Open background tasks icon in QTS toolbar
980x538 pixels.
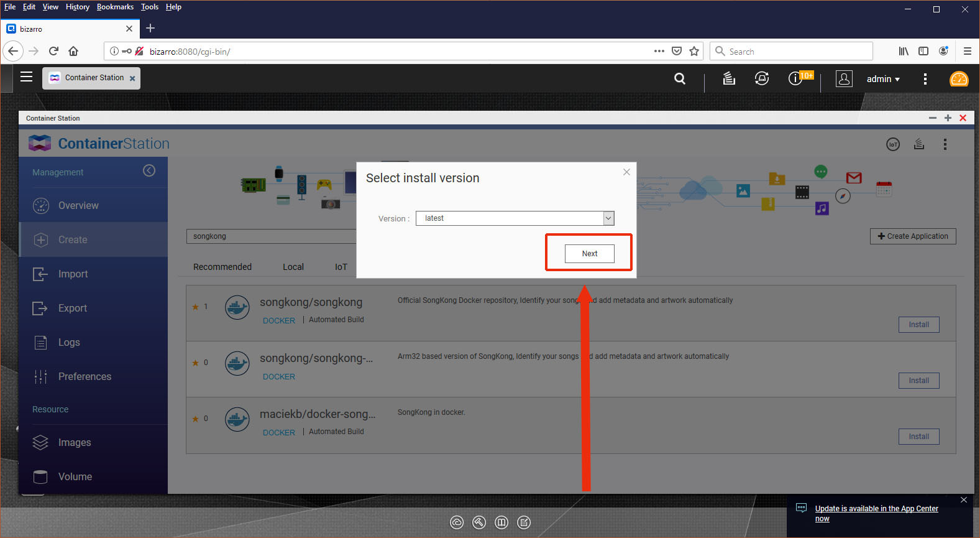click(729, 78)
